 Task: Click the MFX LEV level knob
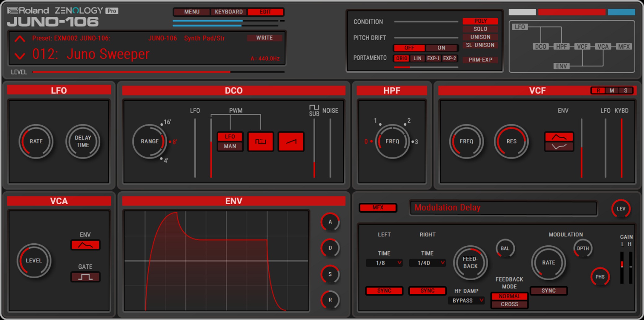pos(621,209)
